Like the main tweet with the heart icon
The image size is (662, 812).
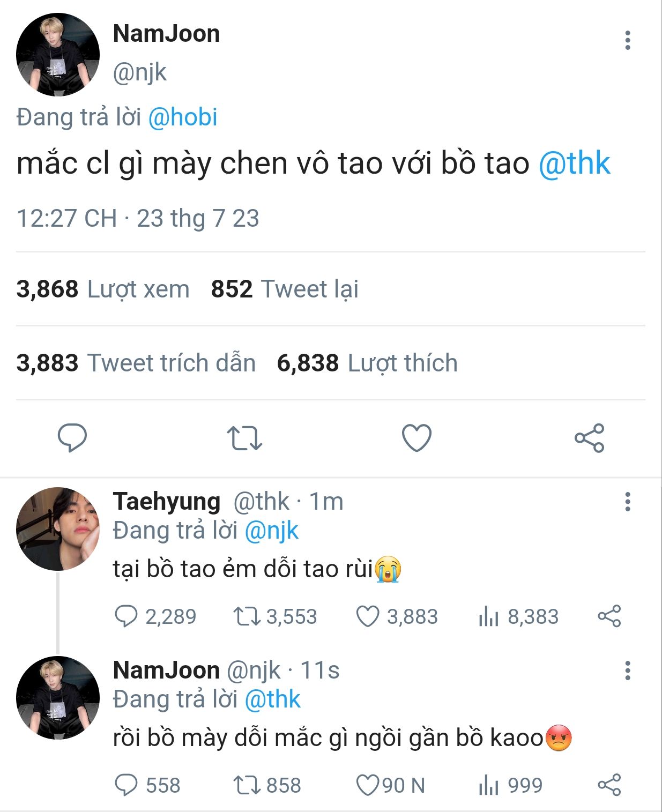416,438
